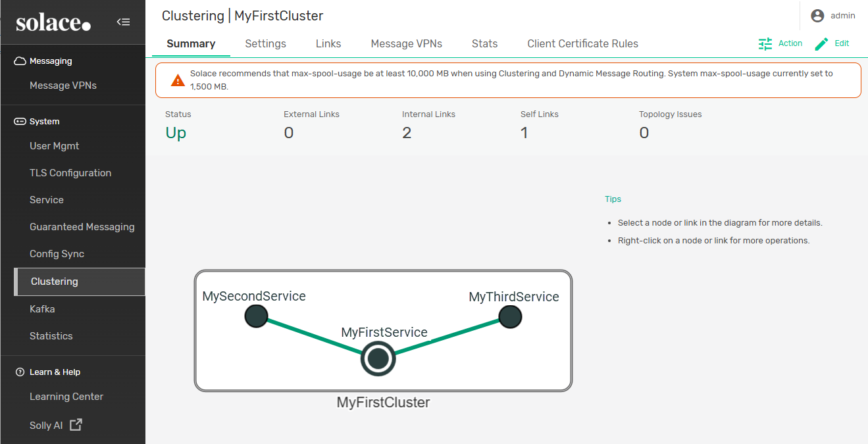Go to the Message VPNs tab
Viewport: 868px width, 444px height.
[x=406, y=44]
